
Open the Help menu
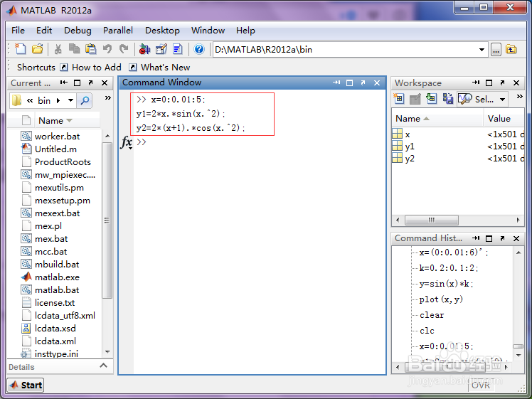pyautogui.click(x=245, y=31)
